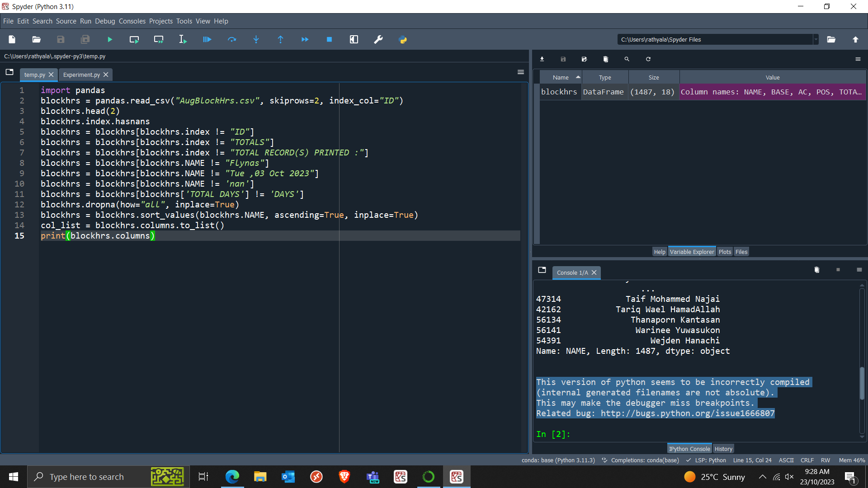The width and height of the screenshot is (868, 488).
Task: Switch to the Experiment.py tab
Action: click(81, 75)
